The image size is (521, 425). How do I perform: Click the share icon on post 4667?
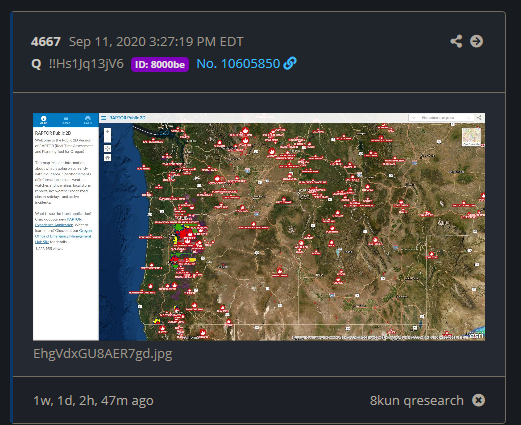(456, 41)
